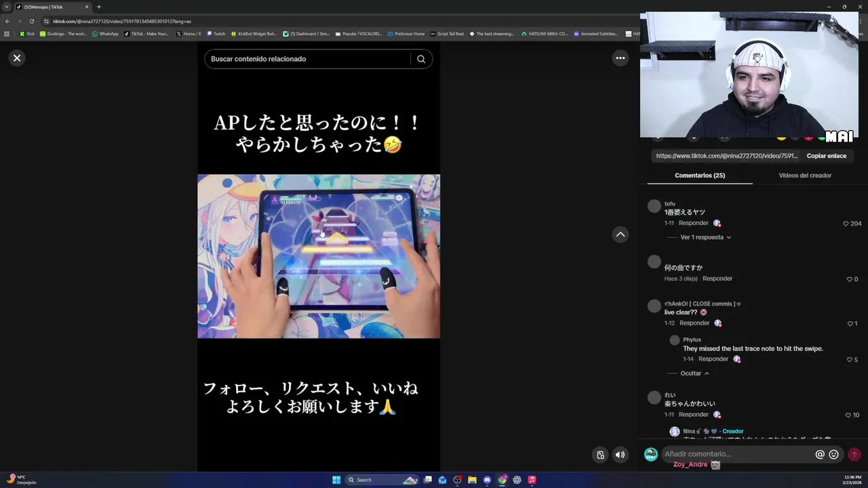The height and width of the screenshot is (488, 868).
Task: Open The best streaming bookmark
Action: click(492, 34)
